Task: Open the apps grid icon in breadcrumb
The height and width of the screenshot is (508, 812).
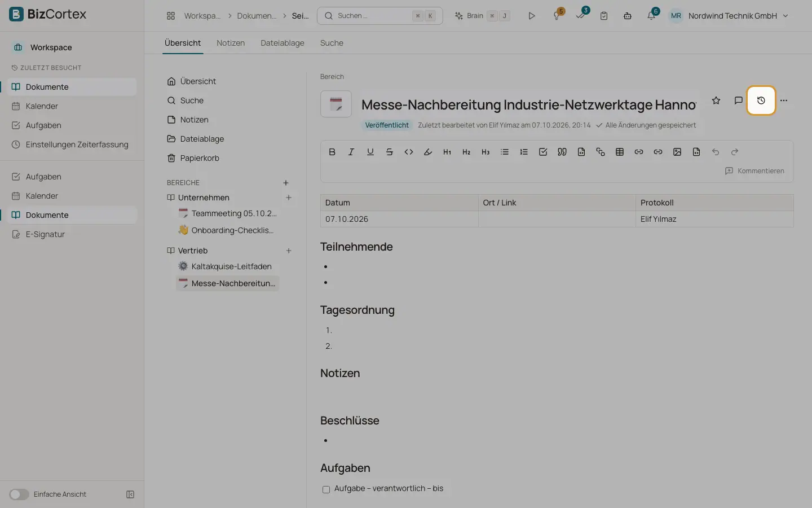Action: [171, 16]
